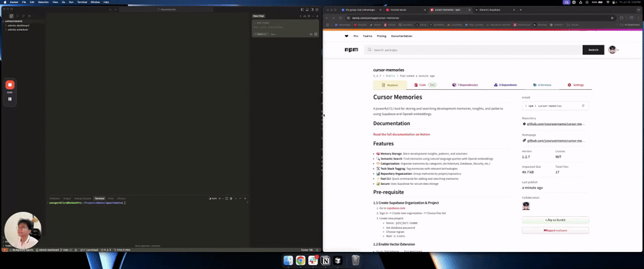Image resolution: width=644 pixels, height=269 pixels.
Task: Copy the npm install command
Action: point(583,106)
